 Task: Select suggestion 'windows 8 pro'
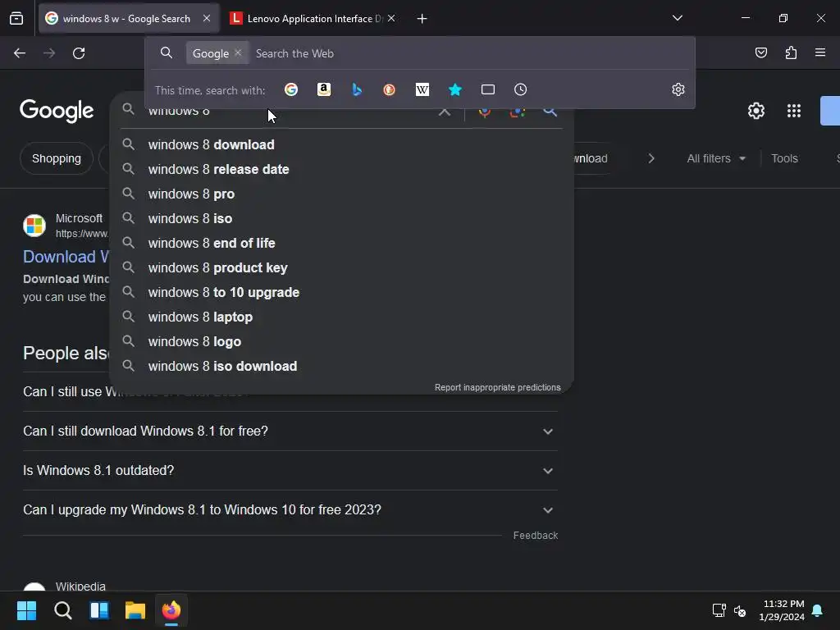click(341, 194)
